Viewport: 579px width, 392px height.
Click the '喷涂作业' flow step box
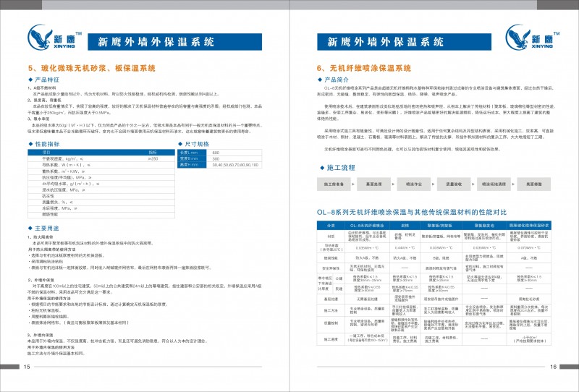coord(413,184)
